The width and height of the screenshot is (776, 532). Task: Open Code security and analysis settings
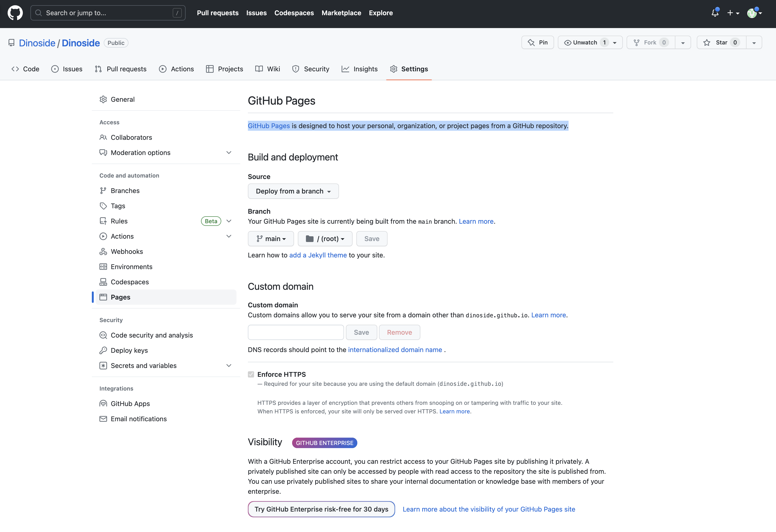click(x=166, y=335)
